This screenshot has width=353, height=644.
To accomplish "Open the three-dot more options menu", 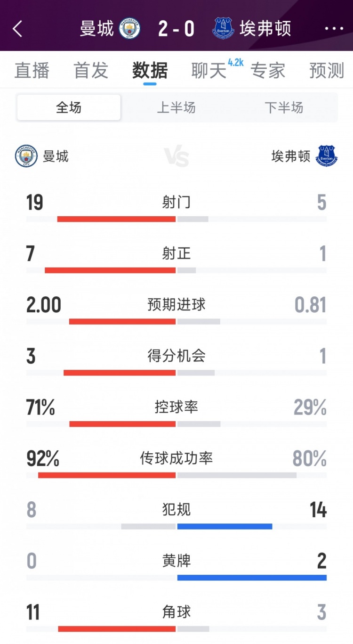I will tap(334, 29).
